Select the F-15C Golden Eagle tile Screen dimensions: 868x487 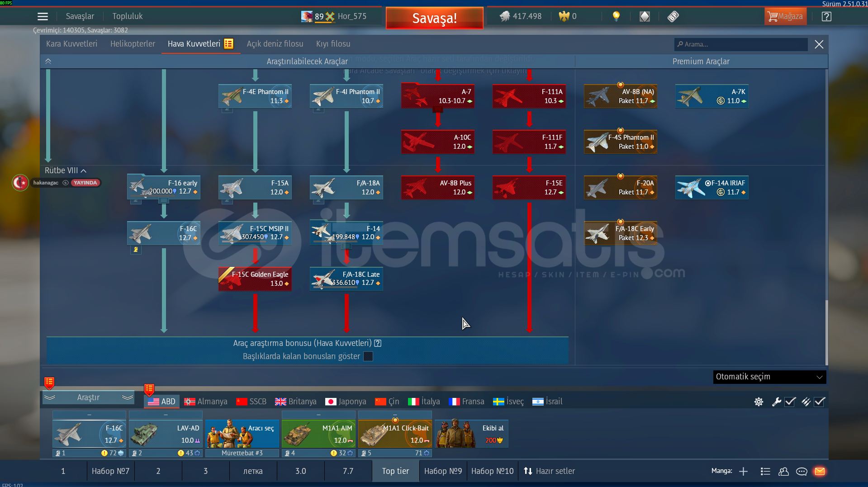[x=255, y=279]
